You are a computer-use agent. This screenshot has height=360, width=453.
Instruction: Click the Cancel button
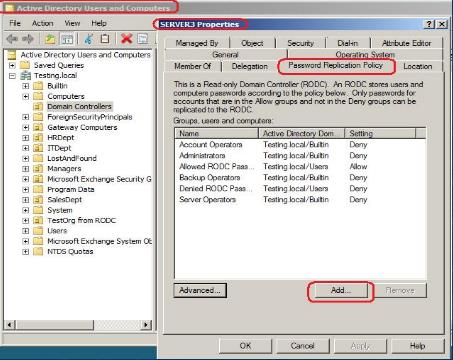pyautogui.click(x=303, y=346)
